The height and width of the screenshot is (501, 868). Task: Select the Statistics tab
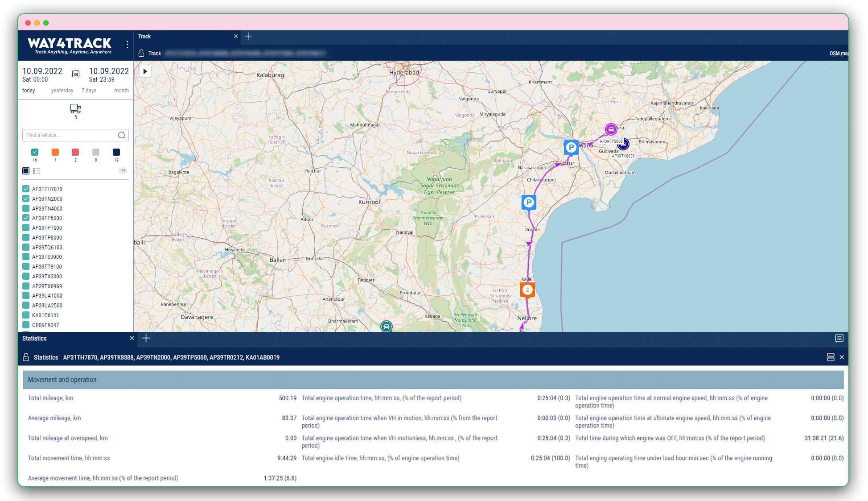click(35, 339)
